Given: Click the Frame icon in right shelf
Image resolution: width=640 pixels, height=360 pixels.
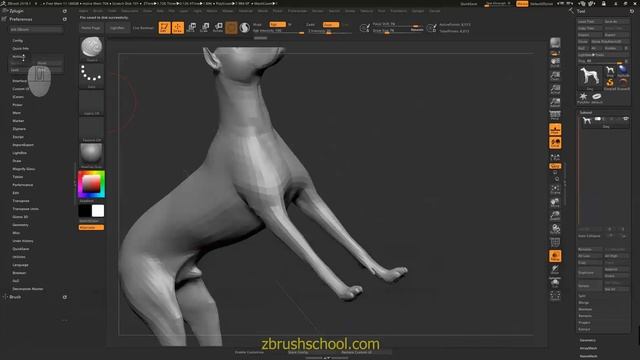Looking at the screenshot, I should (x=555, y=189).
